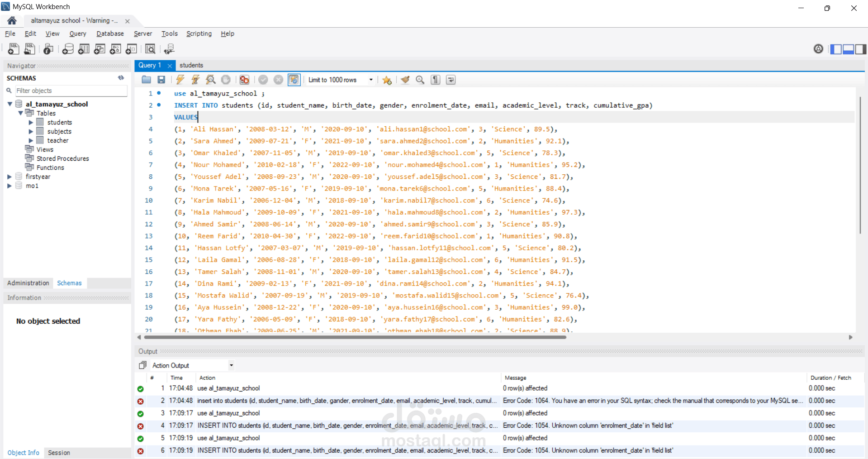Screen dimensions: 868x459
Task: Open the Server menu
Action: [143, 33]
